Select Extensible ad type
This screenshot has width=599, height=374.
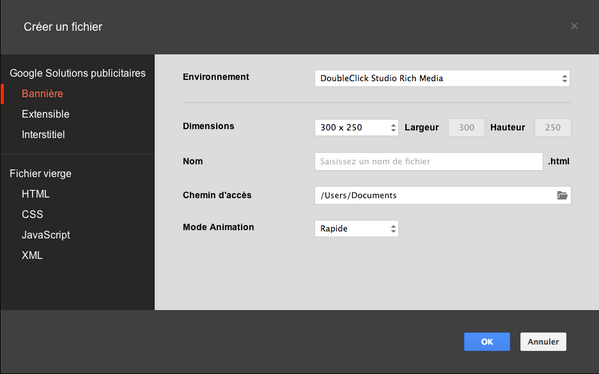coord(45,114)
